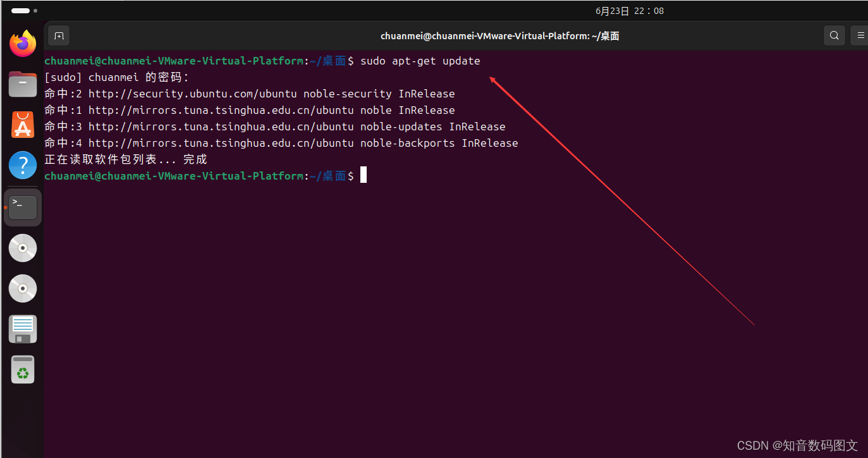Launch the Ubuntu App Center

tap(22, 125)
